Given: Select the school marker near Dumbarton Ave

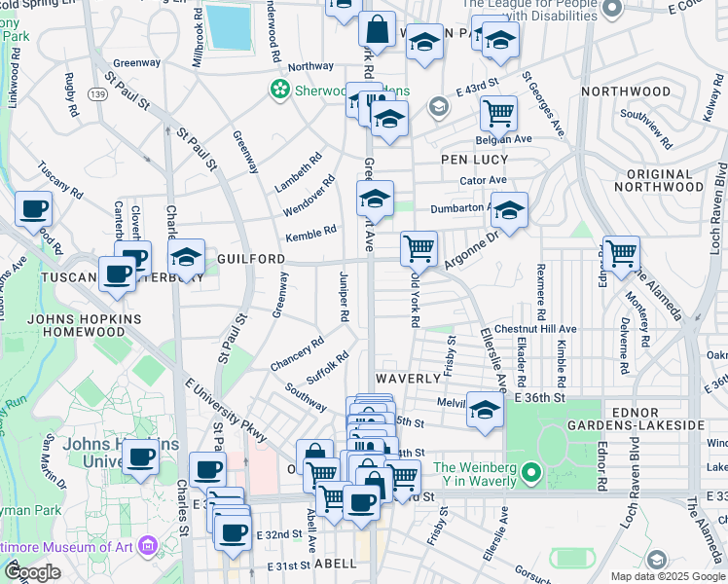Looking at the screenshot, I should [509, 209].
